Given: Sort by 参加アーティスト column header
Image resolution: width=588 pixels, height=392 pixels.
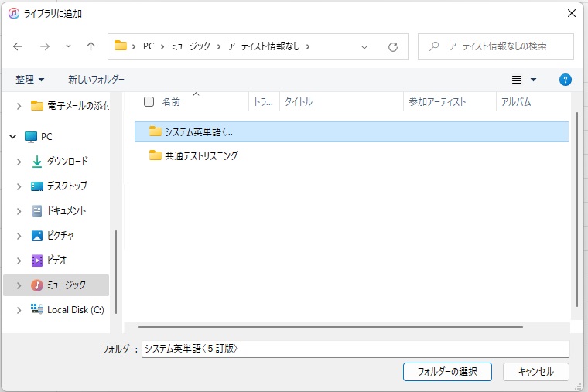Looking at the screenshot, I should [437, 101].
